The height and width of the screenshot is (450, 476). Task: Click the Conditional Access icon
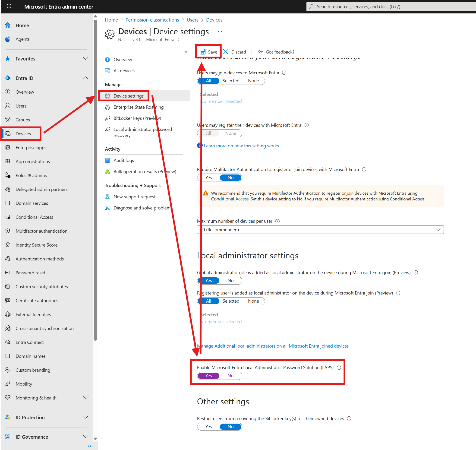click(8, 217)
